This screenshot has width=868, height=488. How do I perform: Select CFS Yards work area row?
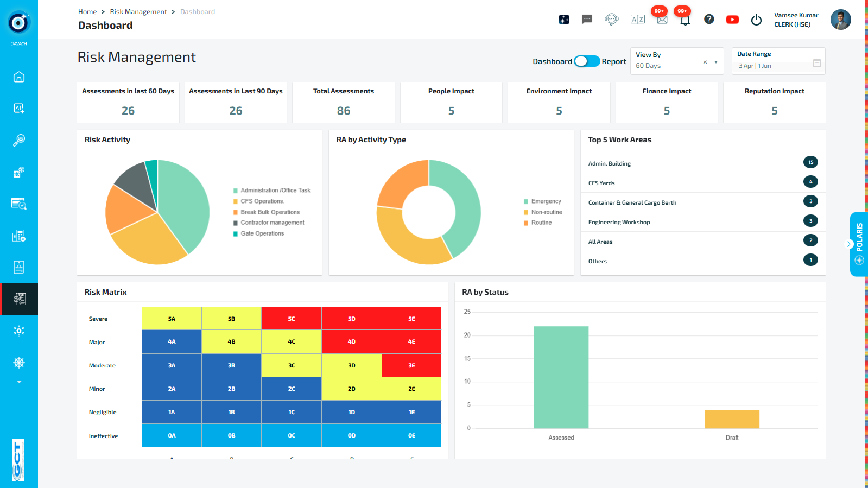[x=703, y=183]
